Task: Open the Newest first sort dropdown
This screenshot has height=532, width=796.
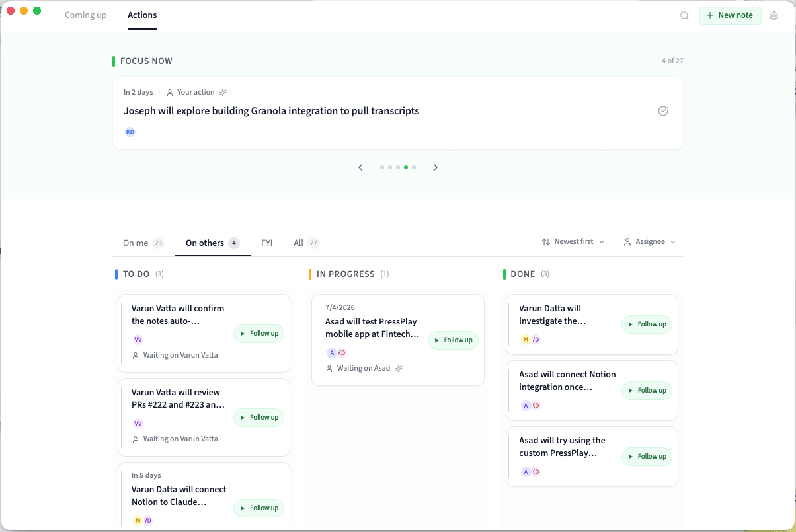Action: click(x=573, y=242)
